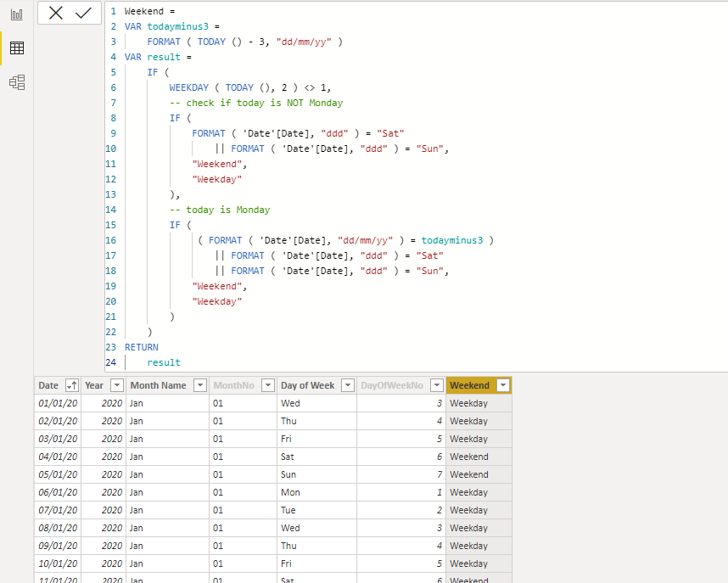This screenshot has width=728, height=583.
Task: Open DayOfWeekNo column filter dropdown
Action: tap(437, 385)
